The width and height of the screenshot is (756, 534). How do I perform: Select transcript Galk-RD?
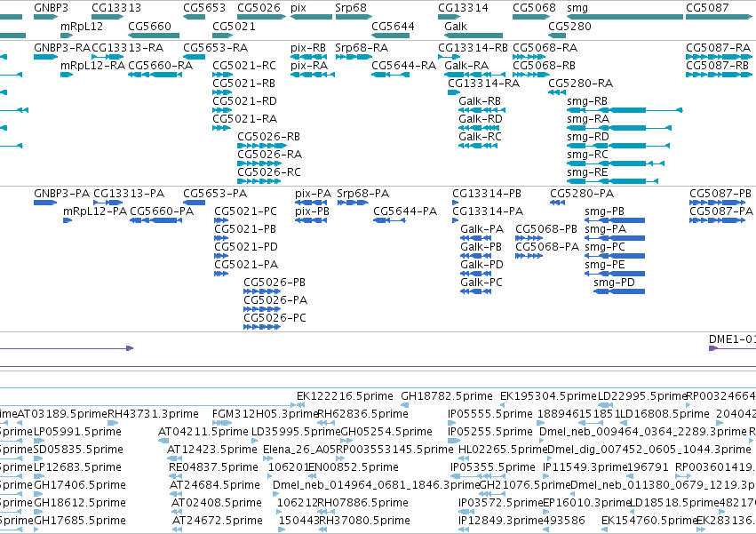pyautogui.click(x=481, y=119)
